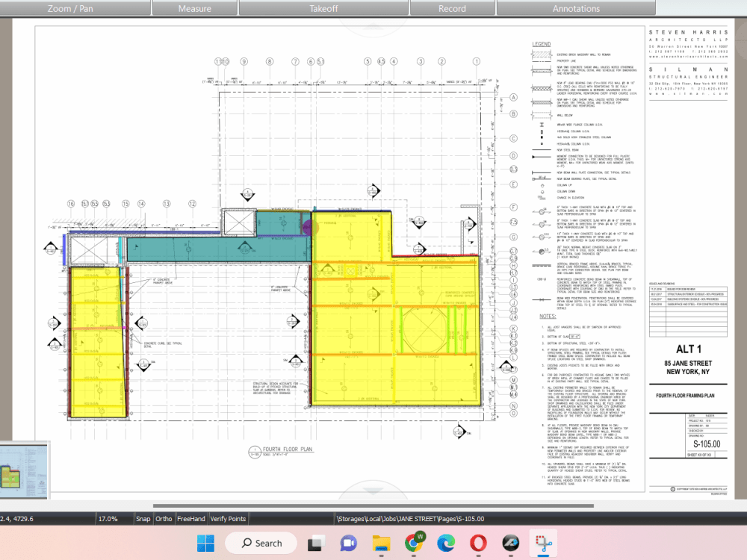Click the page overview thumbnail navigator
Image resolution: width=747 pixels, height=560 pixels.
click(25, 470)
